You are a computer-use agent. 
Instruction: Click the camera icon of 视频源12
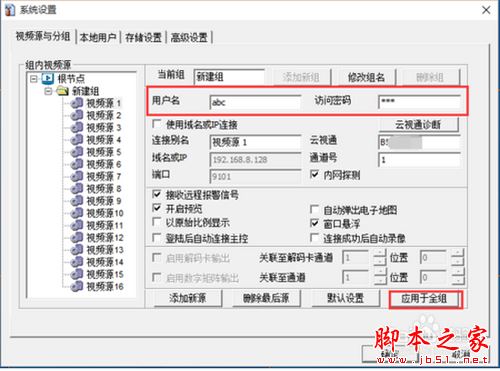(77, 237)
